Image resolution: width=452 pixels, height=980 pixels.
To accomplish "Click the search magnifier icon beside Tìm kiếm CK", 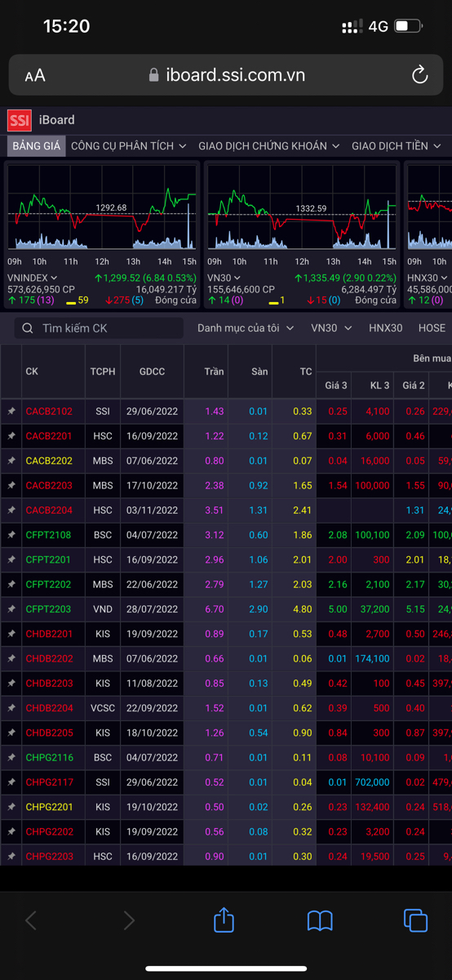I will click(29, 328).
